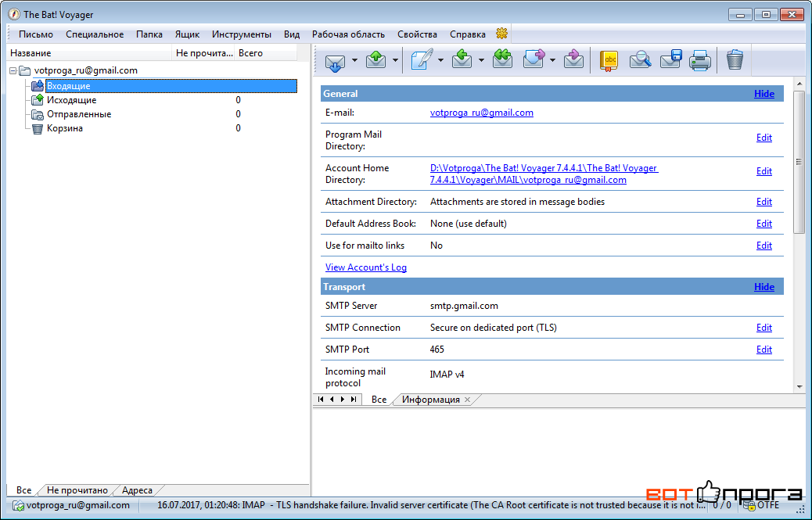Viewport: 812px width, 520px height.
Task: Click the previous tab navigation arrow
Action: tap(332, 400)
